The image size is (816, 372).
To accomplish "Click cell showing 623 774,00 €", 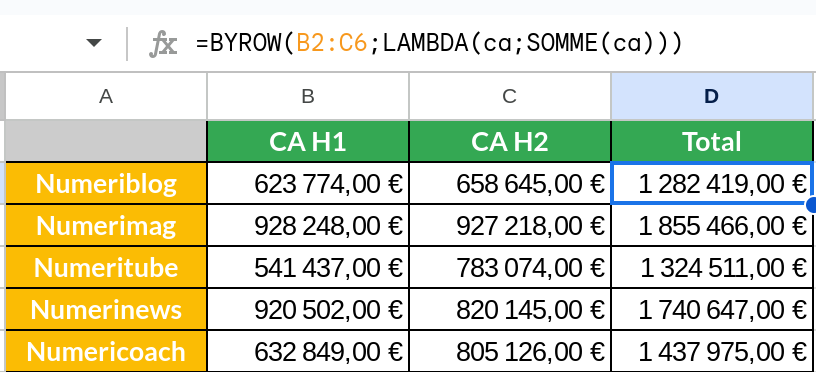I will pyautogui.click(x=308, y=184).
